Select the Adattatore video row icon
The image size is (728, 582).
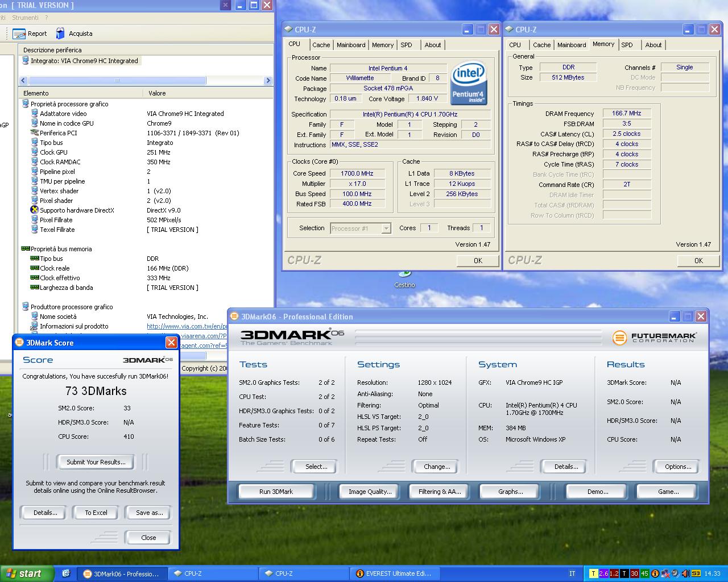pos(35,114)
